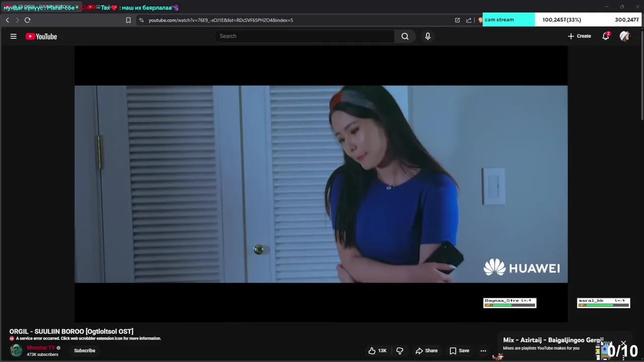Viewport: 644px width, 362px height.
Task: Dislike this video
Action: click(400, 351)
